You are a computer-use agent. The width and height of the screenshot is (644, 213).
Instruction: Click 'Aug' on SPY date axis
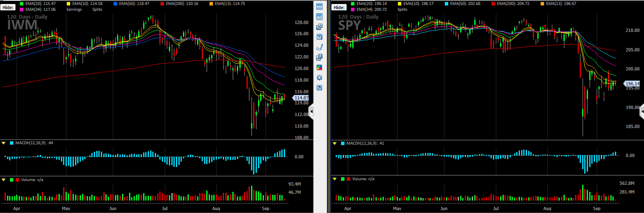pos(548,209)
